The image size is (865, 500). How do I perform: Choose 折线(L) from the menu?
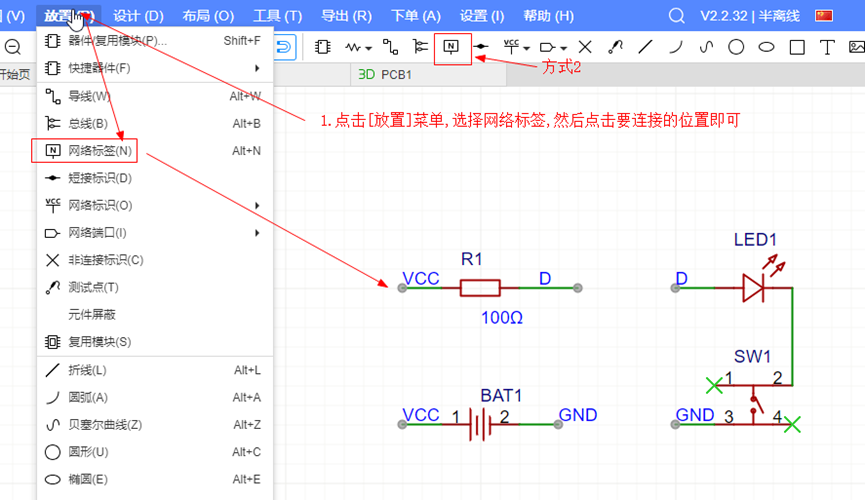[x=155, y=370]
